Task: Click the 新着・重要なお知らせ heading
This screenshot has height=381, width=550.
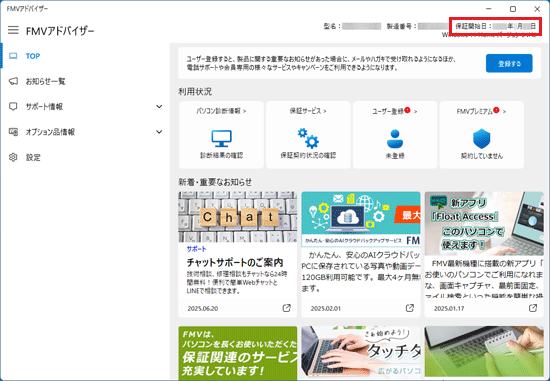Action: point(215,182)
